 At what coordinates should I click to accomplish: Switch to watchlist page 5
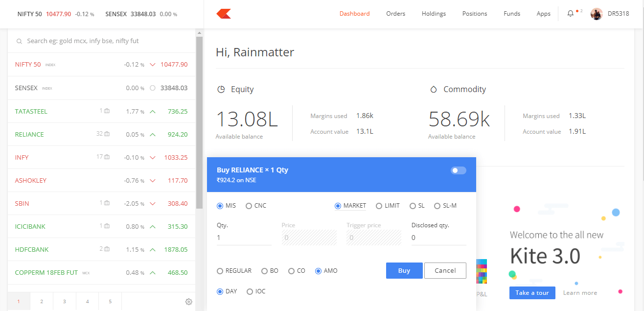tap(110, 302)
